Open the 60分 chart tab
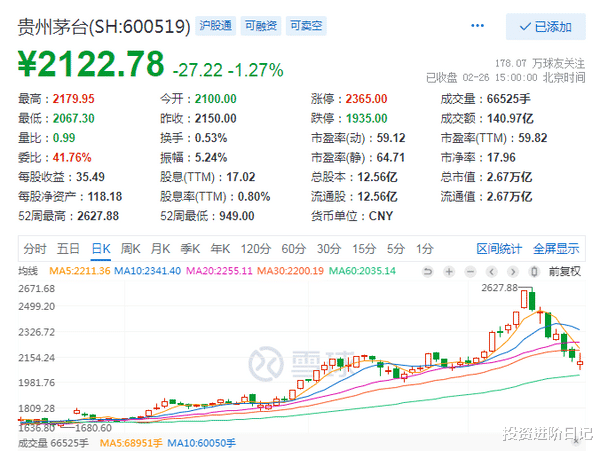 pos(293,249)
